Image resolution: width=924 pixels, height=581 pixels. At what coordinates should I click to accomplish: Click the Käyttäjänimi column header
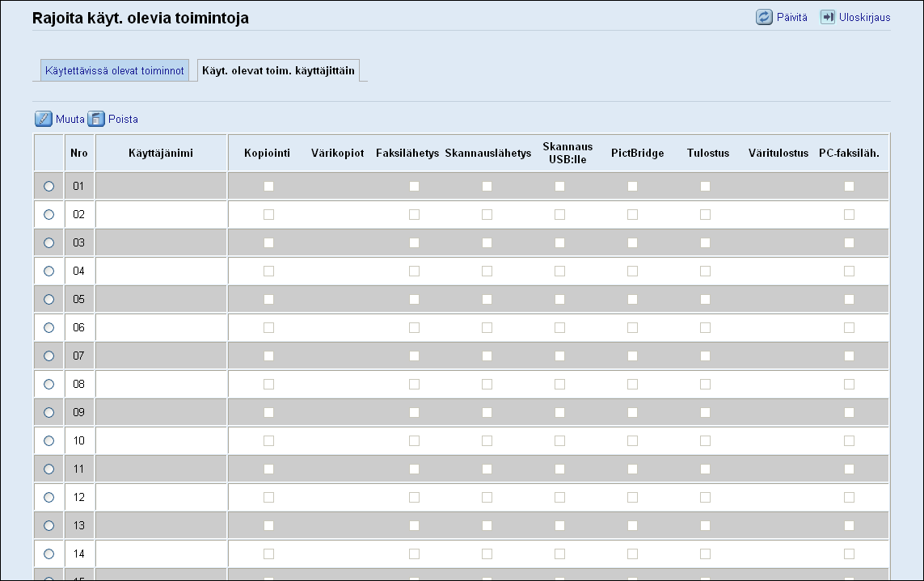(161, 154)
